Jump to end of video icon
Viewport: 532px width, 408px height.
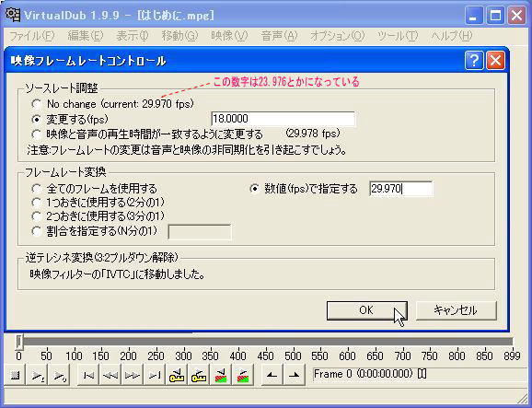pyautogui.click(x=155, y=375)
